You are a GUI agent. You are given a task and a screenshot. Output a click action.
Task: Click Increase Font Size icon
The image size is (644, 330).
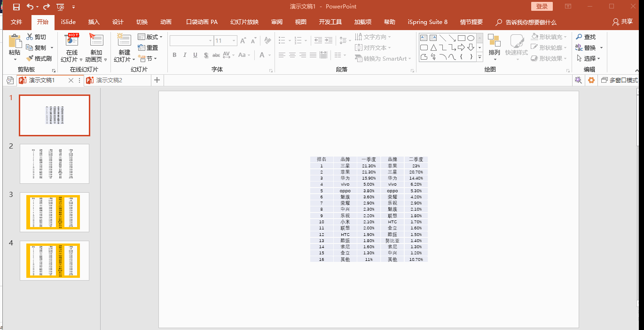243,41
